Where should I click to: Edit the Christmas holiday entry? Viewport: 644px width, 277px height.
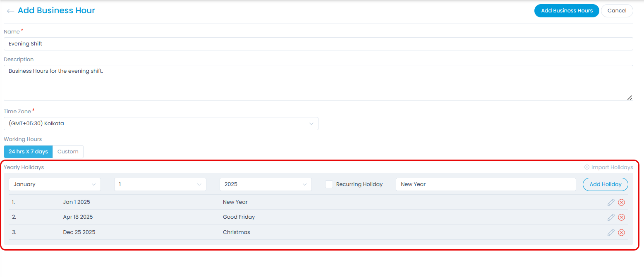coord(611,232)
